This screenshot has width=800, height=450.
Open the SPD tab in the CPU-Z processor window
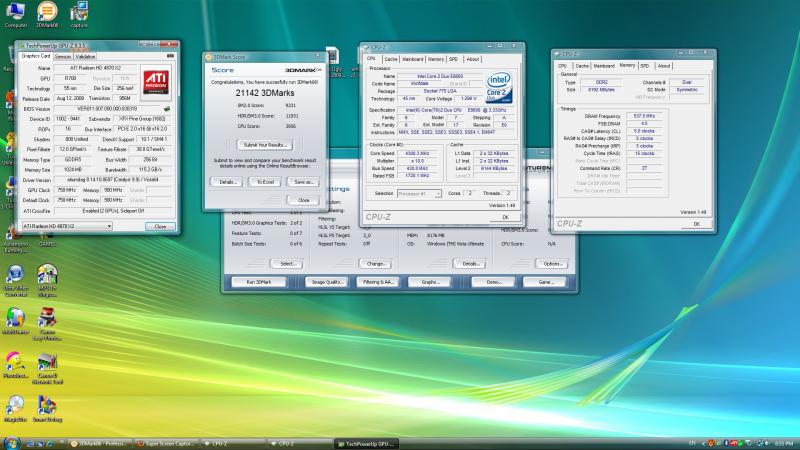point(454,59)
